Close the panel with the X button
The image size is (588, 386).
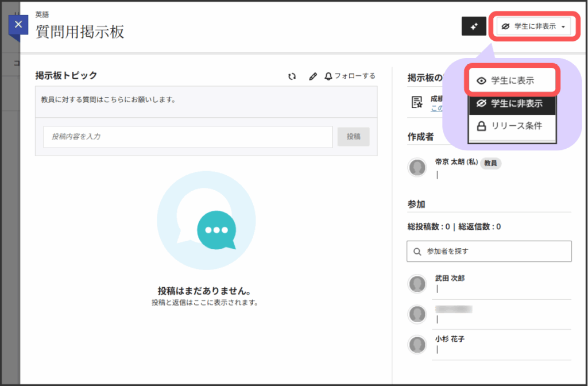pos(18,25)
